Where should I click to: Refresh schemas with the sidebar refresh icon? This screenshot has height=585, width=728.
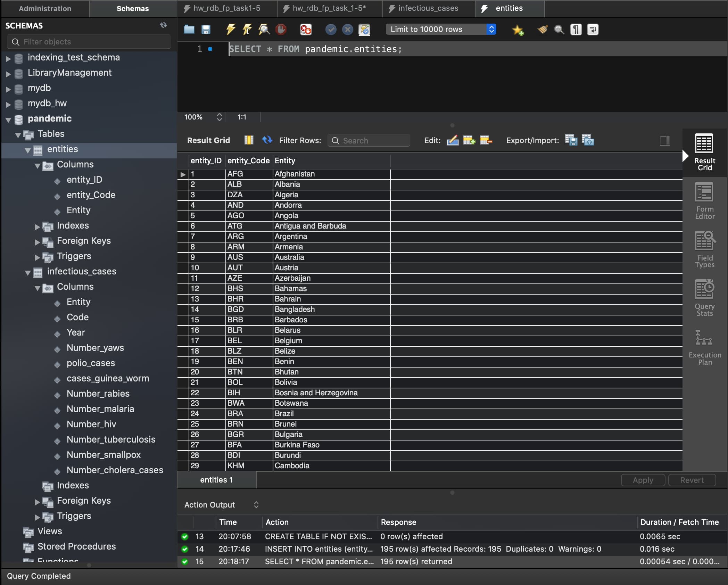click(x=163, y=25)
